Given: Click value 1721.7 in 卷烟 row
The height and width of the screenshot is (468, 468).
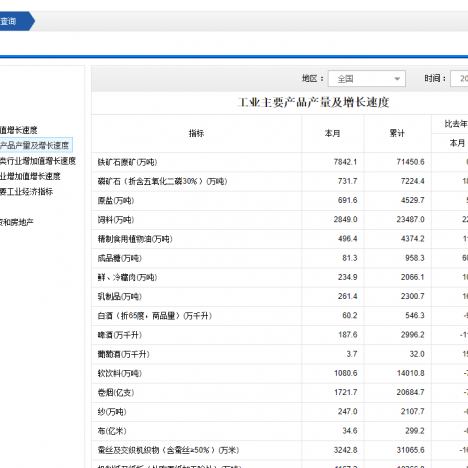Looking at the screenshot, I should point(345,393).
